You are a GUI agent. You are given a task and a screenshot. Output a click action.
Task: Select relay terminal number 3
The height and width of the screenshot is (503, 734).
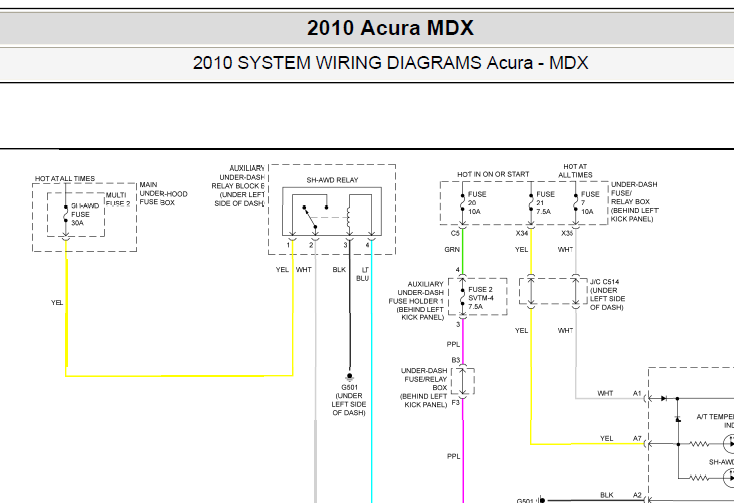345,245
